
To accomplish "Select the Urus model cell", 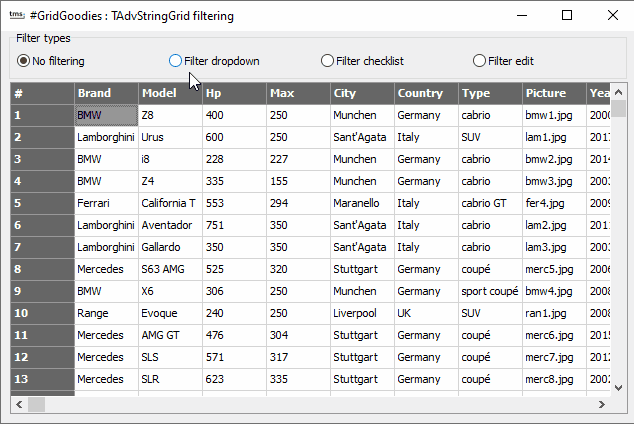I will 170,137.
